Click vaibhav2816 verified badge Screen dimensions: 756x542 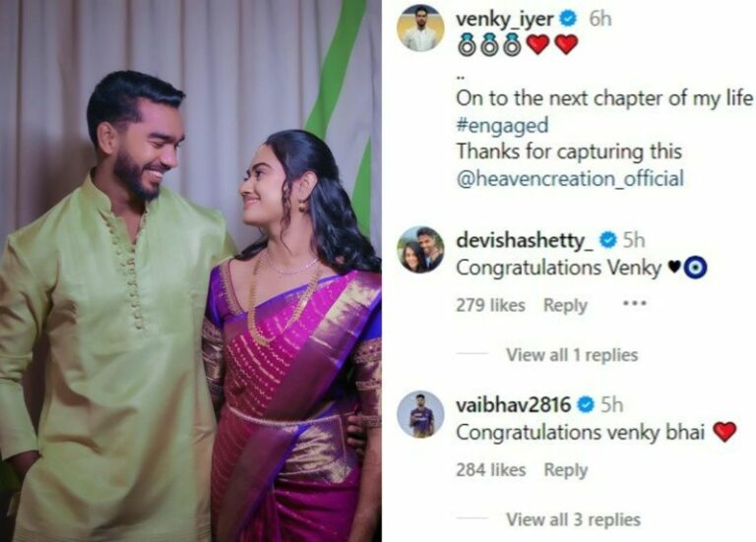(586, 404)
